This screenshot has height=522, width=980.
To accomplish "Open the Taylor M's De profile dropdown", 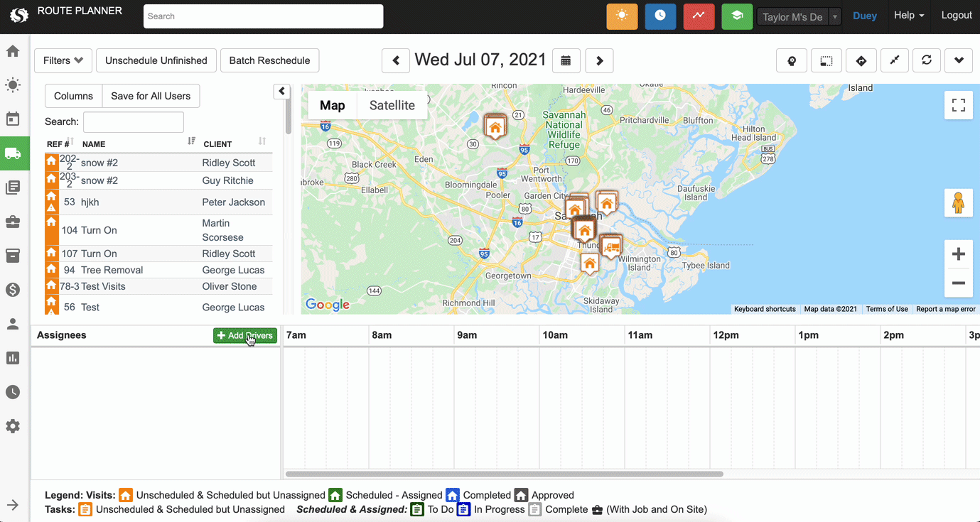I will (x=792, y=16).
